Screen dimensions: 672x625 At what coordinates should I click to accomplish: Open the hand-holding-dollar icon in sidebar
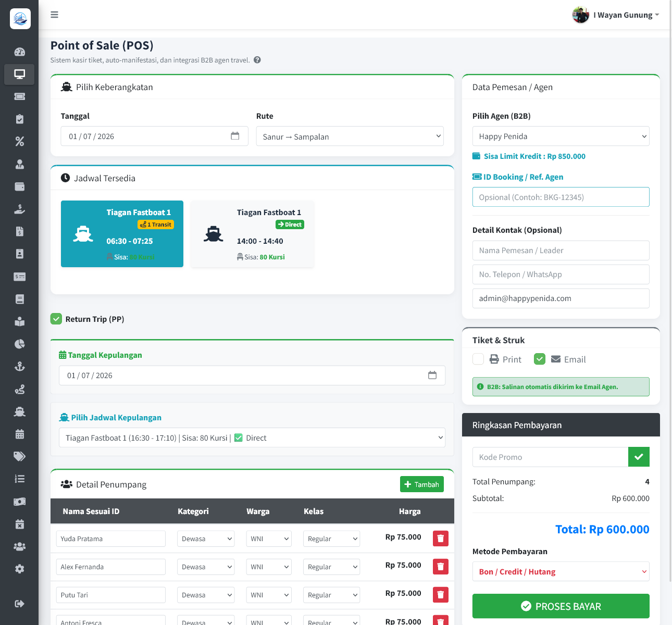coord(19,209)
